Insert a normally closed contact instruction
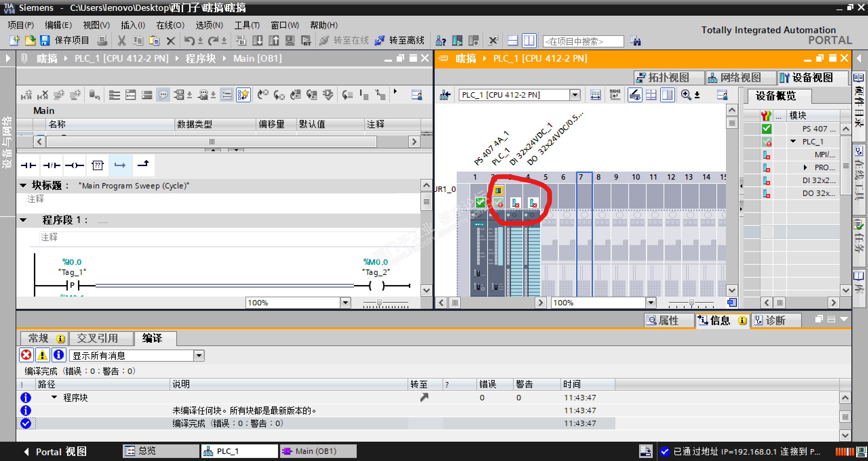 click(52, 165)
